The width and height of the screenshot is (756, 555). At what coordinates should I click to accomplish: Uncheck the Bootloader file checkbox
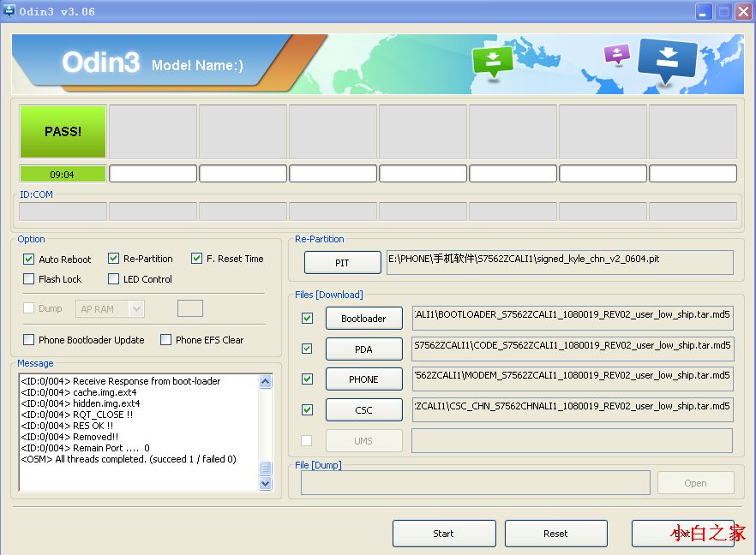[307, 319]
